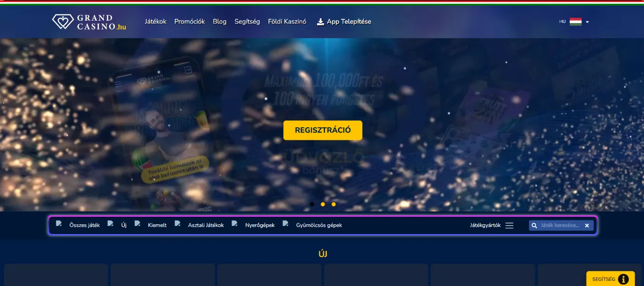
Task: Click the info icon on Segítség widget
Action: [623, 279]
